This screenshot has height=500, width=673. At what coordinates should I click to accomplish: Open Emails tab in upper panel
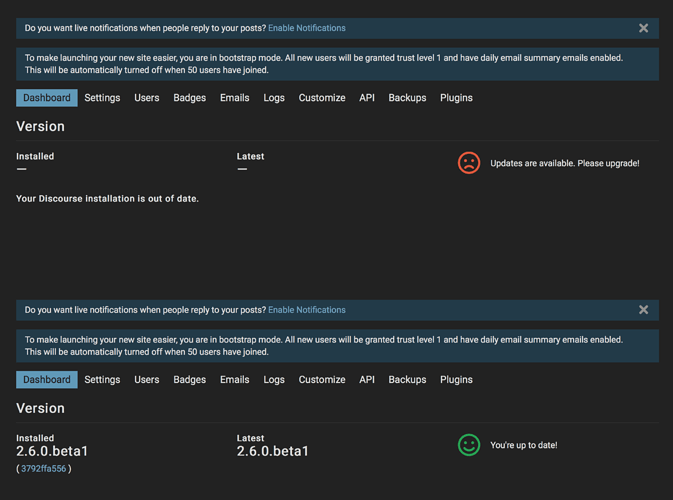235,98
